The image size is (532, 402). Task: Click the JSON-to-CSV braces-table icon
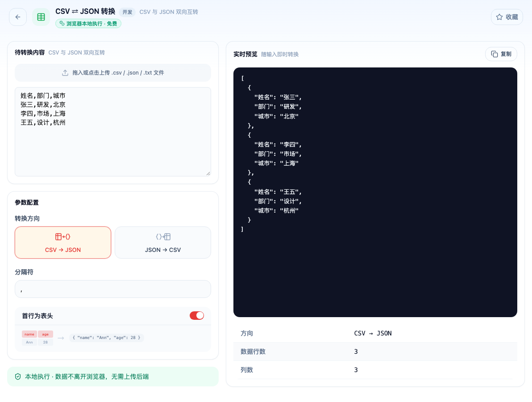tap(163, 237)
